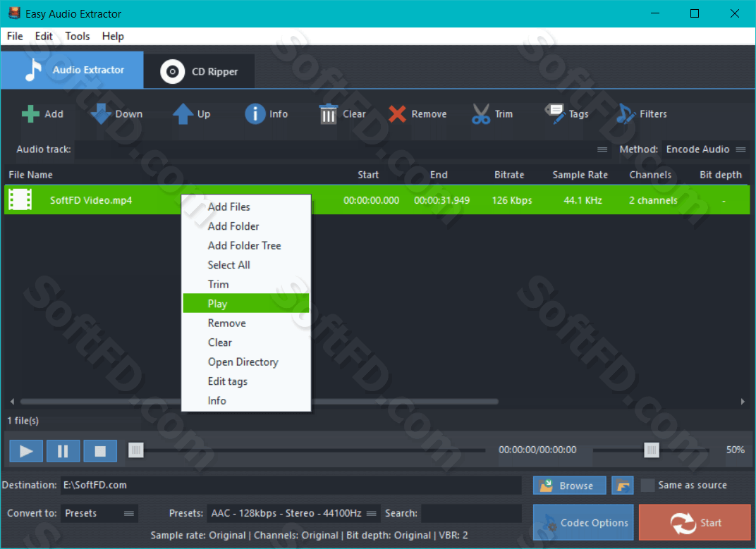Click the Browse button
The width and height of the screenshot is (756, 549).
tap(569, 486)
